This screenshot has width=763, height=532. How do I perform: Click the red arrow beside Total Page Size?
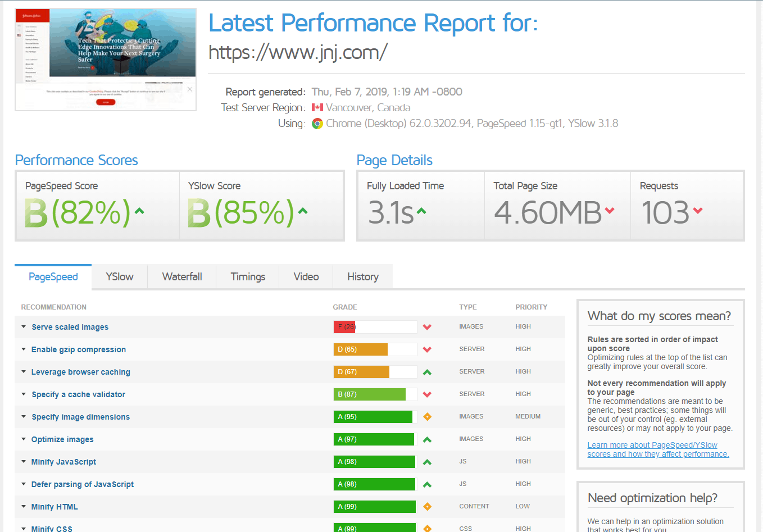point(610,211)
